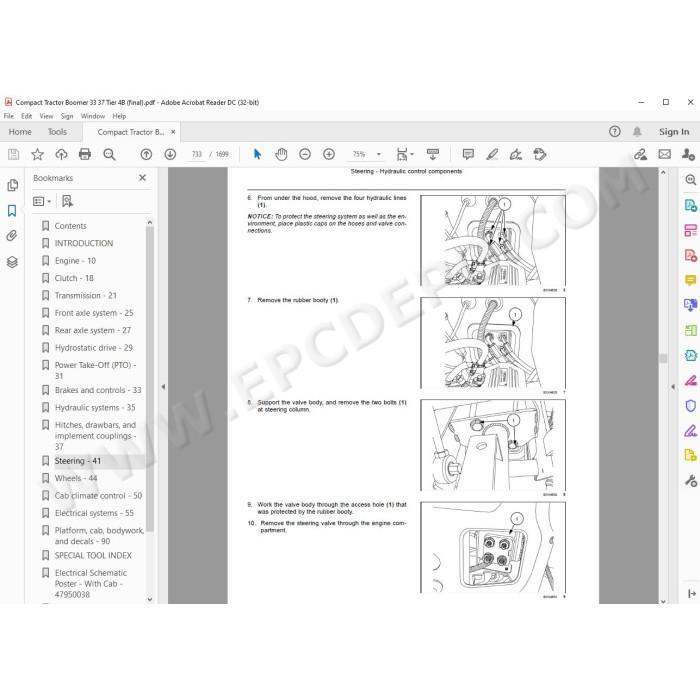Jump to Hydraulic systems - 35 bookmark

click(95, 408)
